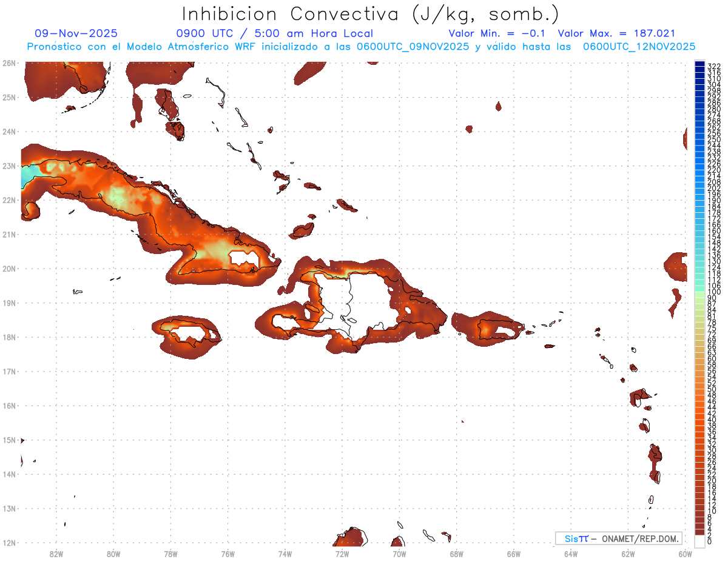
Task: Click the white swatch labeled 0
Action: click(699, 541)
